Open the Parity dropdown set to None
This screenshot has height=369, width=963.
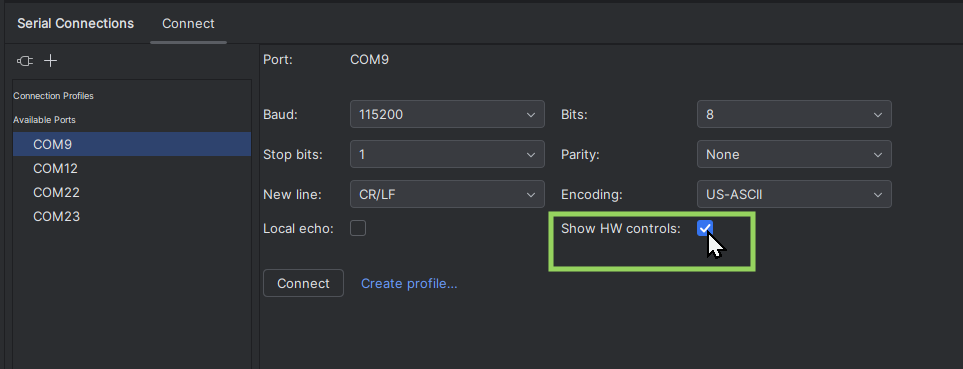coord(794,154)
